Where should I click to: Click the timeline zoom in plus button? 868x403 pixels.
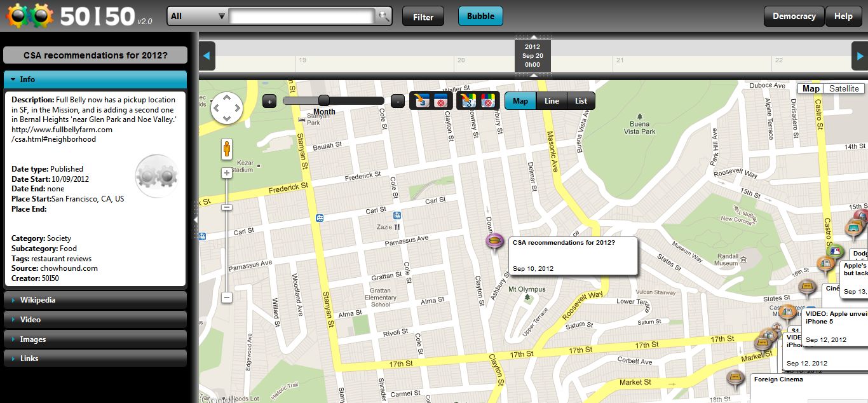coord(269,101)
